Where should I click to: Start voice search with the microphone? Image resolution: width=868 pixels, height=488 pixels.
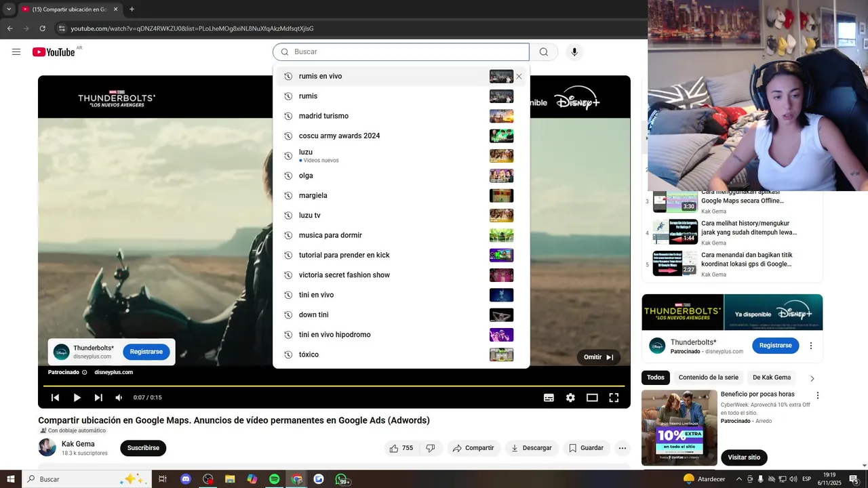pos(574,52)
